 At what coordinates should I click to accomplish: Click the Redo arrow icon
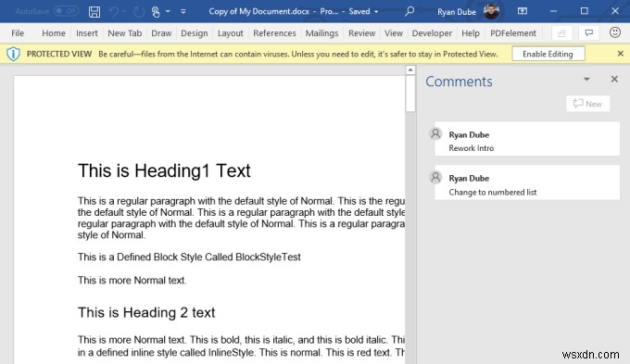point(139,12)
